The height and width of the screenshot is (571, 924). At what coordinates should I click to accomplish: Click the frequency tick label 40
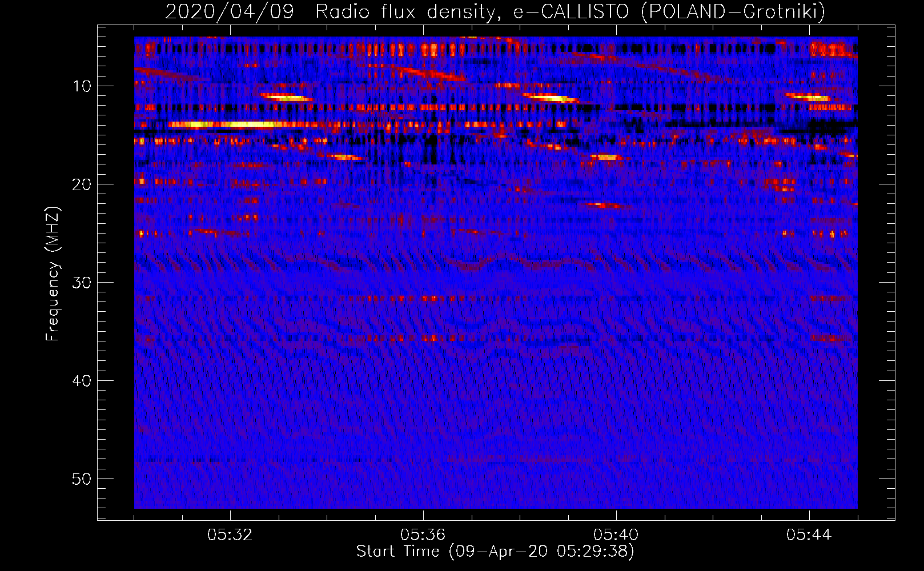(x=82, y=381)
